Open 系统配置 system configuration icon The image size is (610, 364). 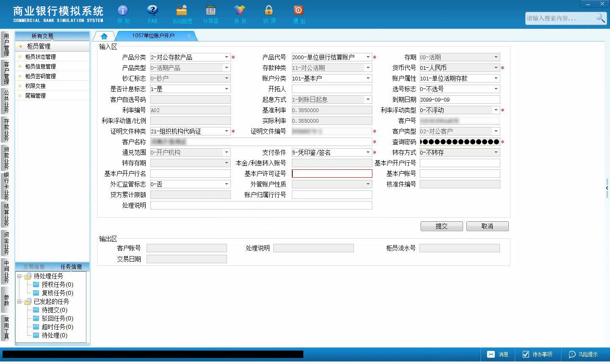coord(182,10)
